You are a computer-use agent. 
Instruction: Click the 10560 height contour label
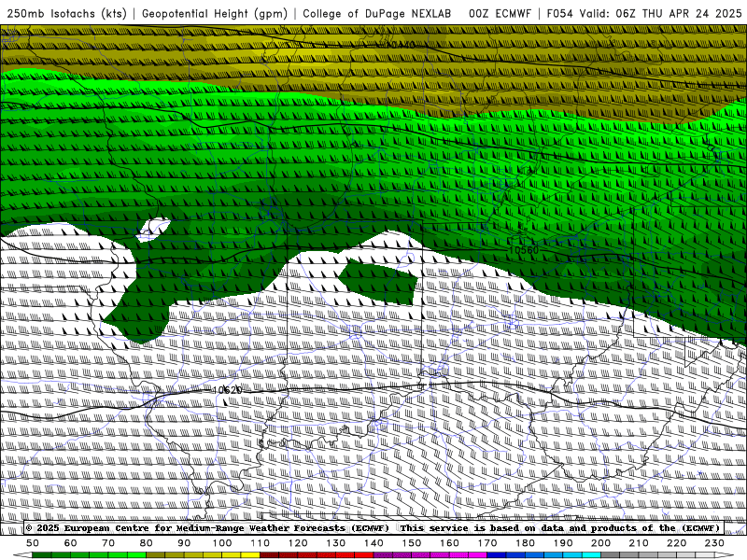click(524, 250)
